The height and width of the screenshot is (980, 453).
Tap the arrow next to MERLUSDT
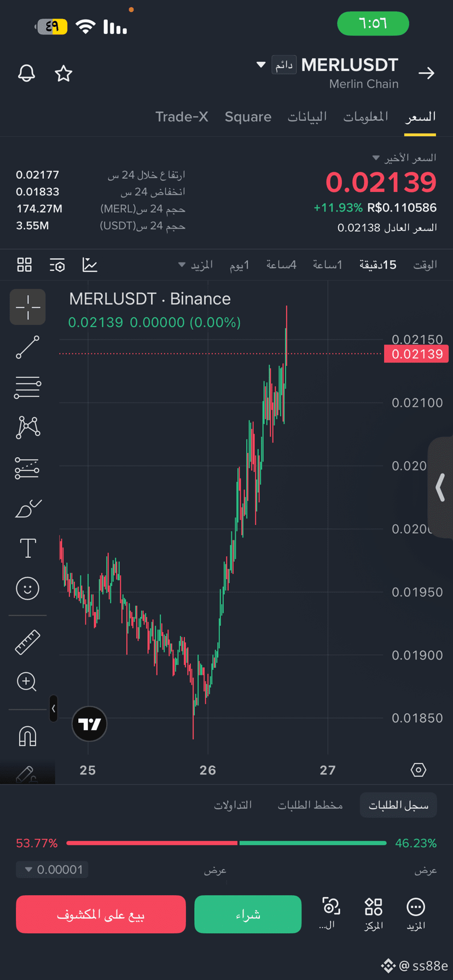(x=426, y=73)
